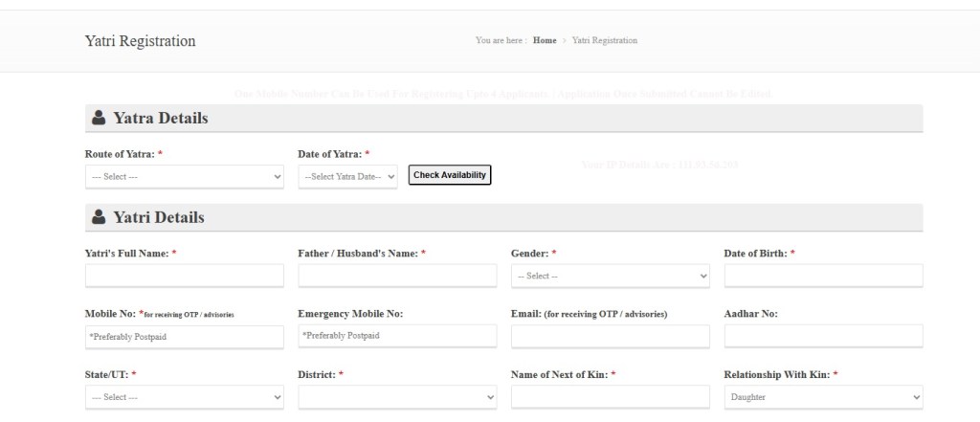Click the Date of Birth field
The image size is (980, 422).
point(823,276)
